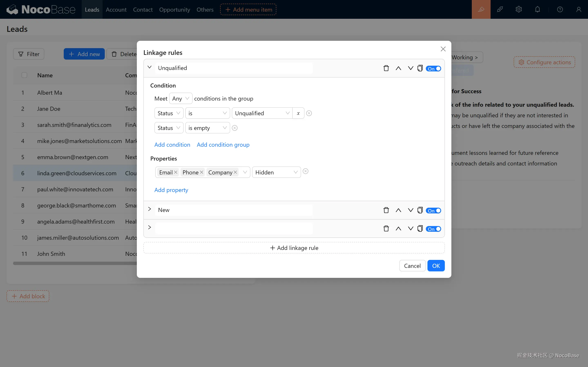This screenshot has height=367, width=588.
Task: Toggle off the unnamed third rule
Action: click(x=433, y=229)
